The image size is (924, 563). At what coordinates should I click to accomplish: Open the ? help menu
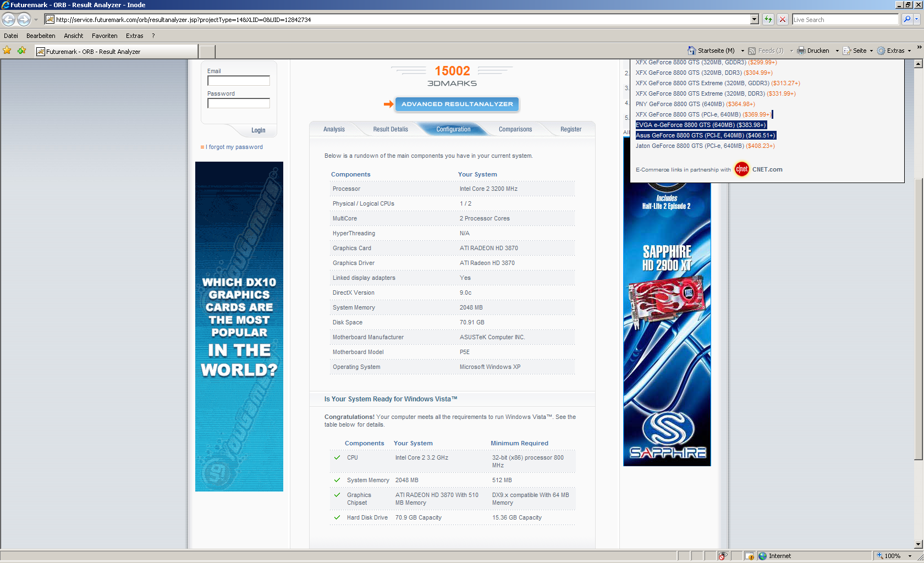153,36
